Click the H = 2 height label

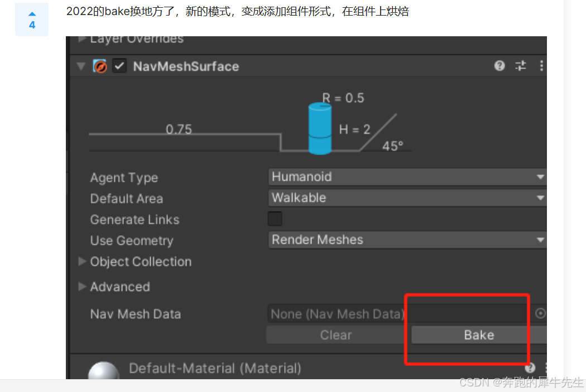tap(354, 129)
